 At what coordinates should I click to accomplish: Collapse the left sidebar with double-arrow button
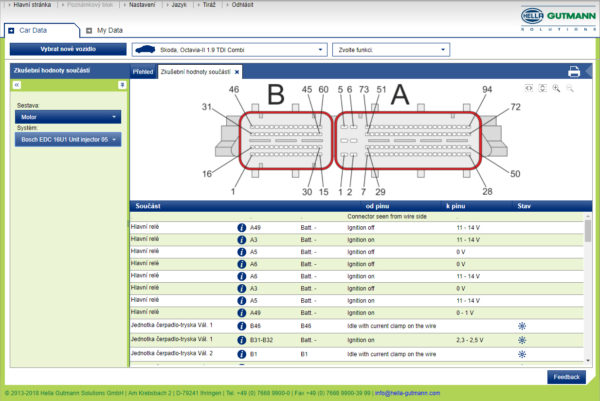click(16, 86)
